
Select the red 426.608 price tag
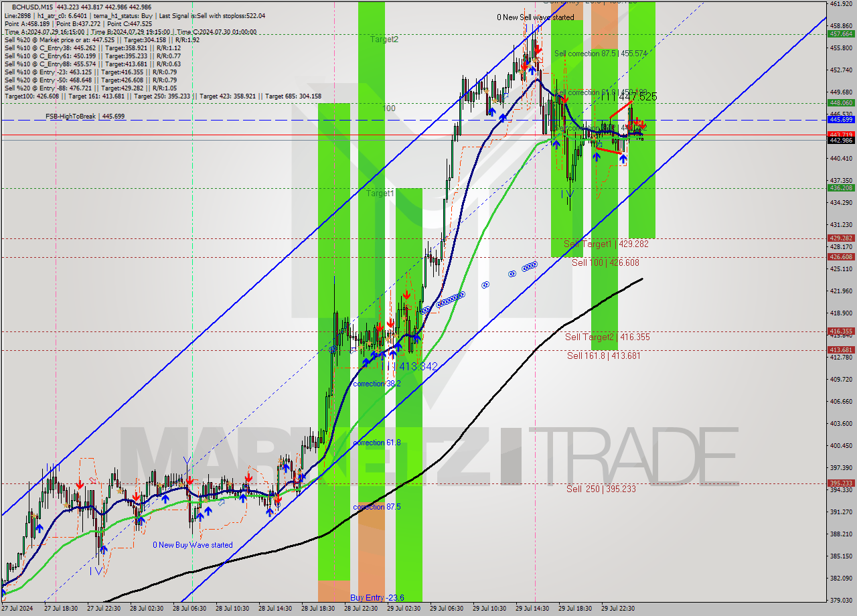(841, 256)
